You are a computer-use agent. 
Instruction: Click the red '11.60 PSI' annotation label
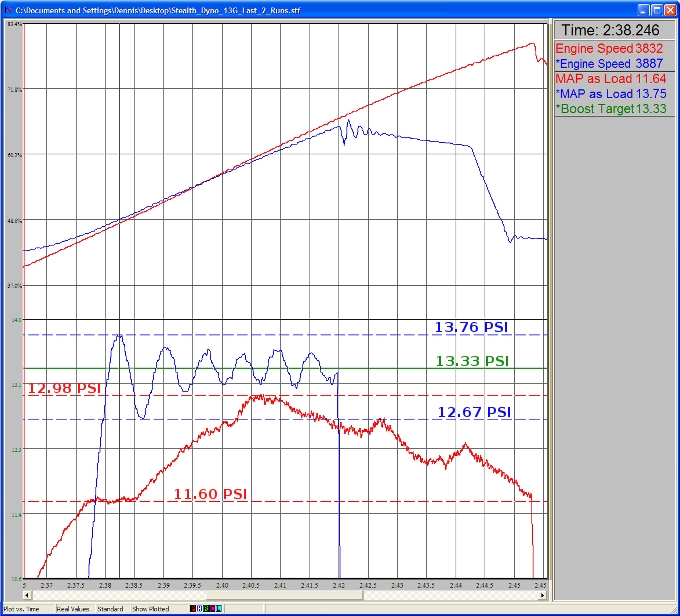[210, 494]
